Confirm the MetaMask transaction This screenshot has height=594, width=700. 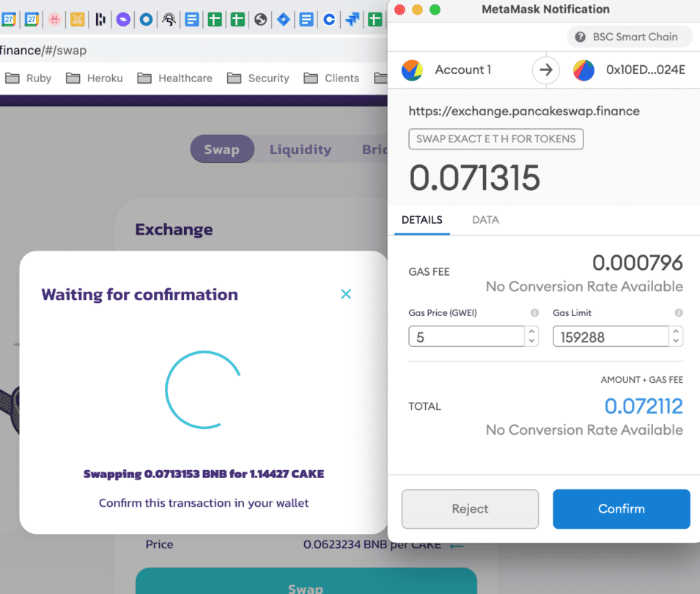621,509
